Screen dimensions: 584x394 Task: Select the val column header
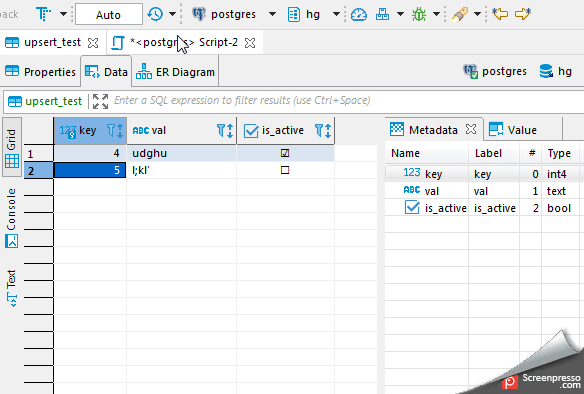182,131
